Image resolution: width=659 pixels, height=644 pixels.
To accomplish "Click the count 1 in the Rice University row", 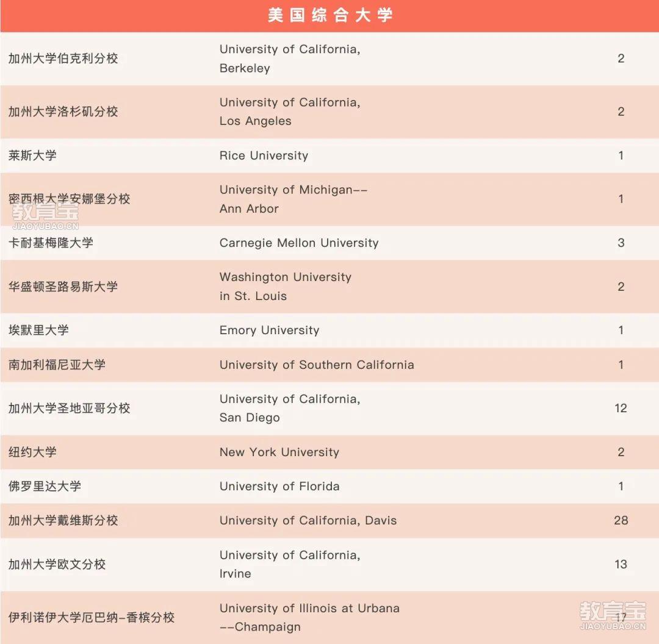I will click(x=621, y=156).
